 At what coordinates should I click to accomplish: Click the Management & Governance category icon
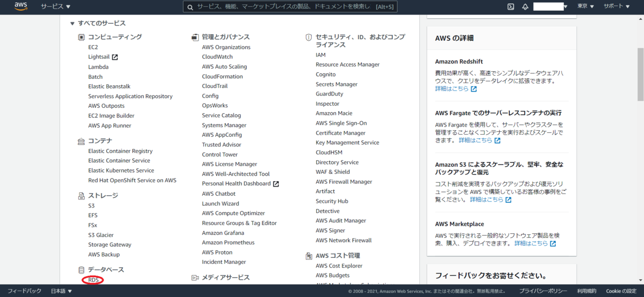[x=195, y=37]
